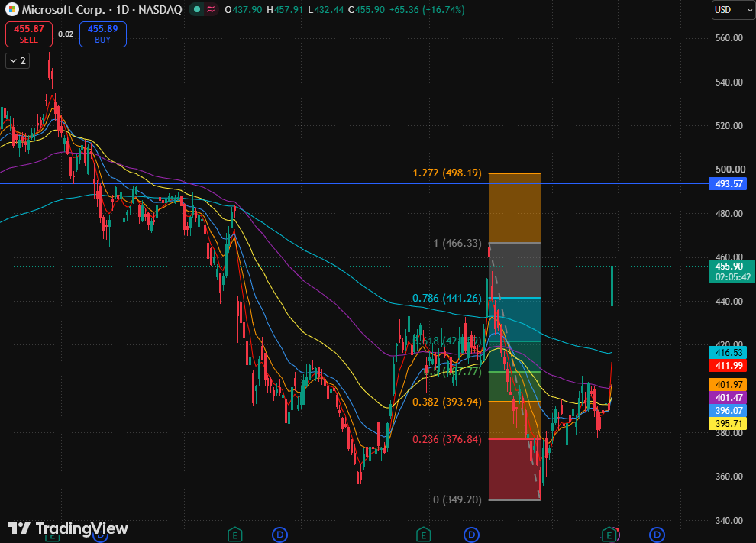This screenshot has width=756, height=543.
Task: Click the green market status dot
Action: point(197,9)
